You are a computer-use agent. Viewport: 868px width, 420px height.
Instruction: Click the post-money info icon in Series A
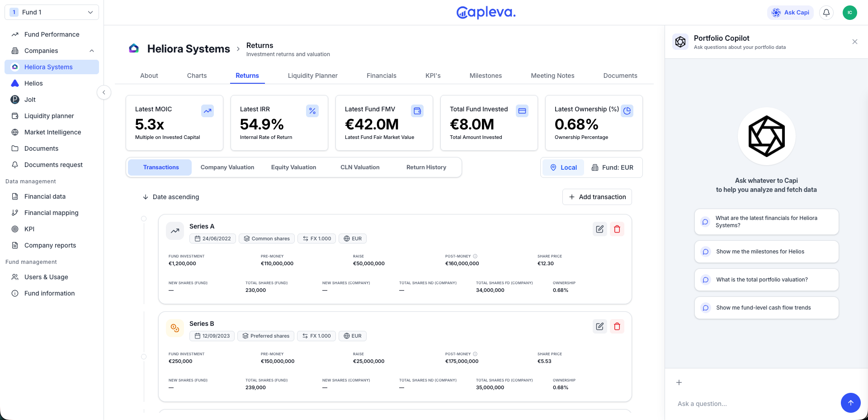pos(475,256)
